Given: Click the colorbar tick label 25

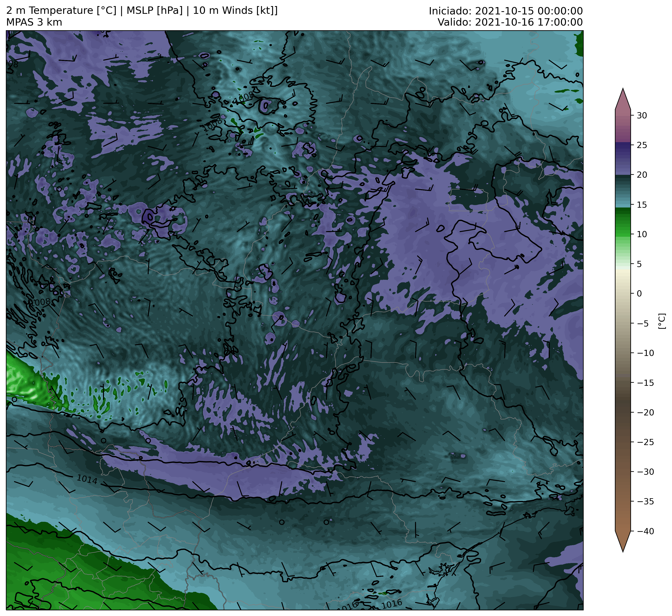Looking at the screenshot, I should click(642, 145).
